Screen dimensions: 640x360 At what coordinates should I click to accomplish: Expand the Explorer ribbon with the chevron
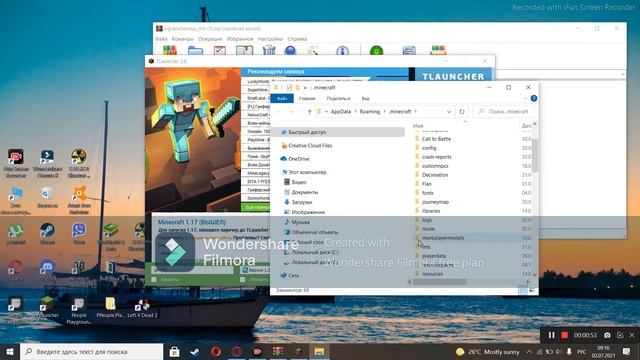coord(525,98)
